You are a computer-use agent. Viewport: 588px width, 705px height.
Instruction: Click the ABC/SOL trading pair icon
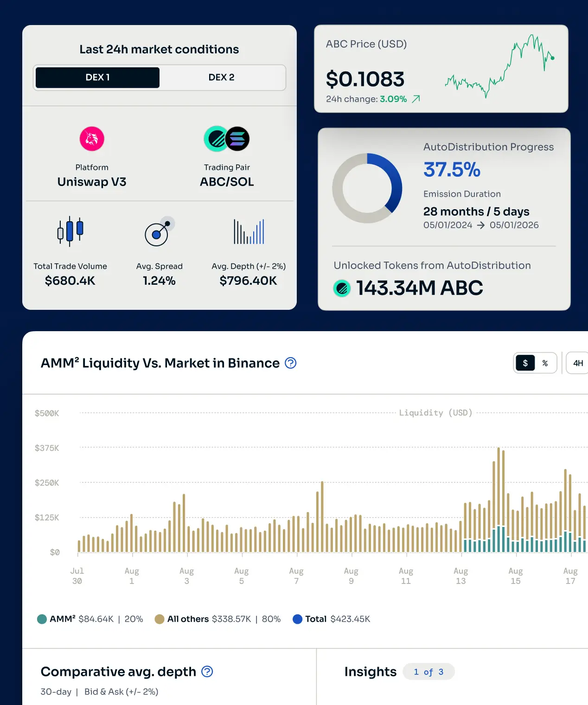pos(227,139)
